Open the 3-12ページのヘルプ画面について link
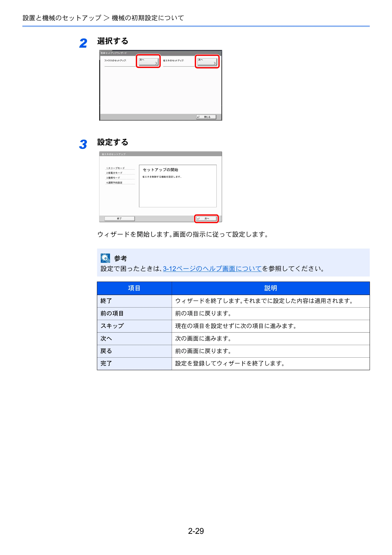Image resolution: width=392 pixels, height=555 pixels. point(212,269)
